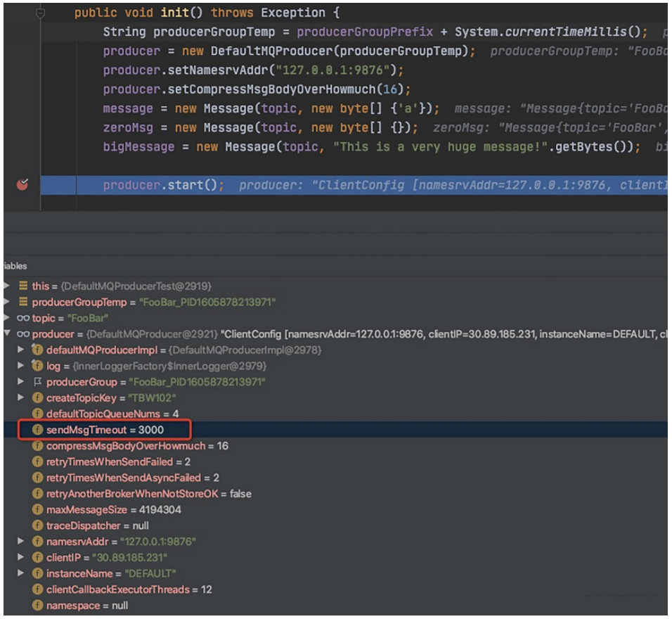Toggle the breakpoint on the producer.start() line
Image resolution: width=672 pixels, height=619 pixels.
22,184
